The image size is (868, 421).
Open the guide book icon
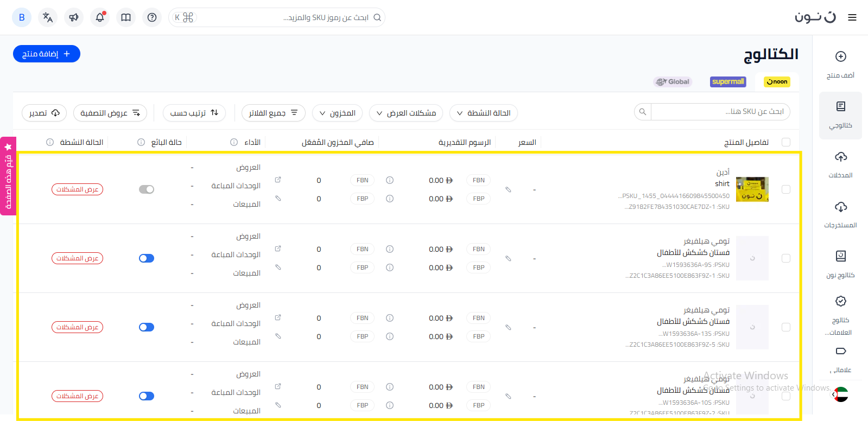pos(126,17)
